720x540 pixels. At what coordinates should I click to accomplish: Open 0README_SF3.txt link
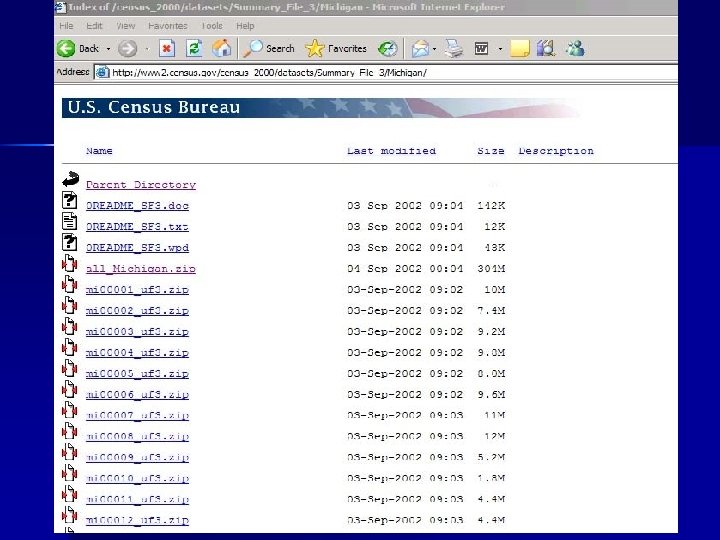tap(137, 227)
